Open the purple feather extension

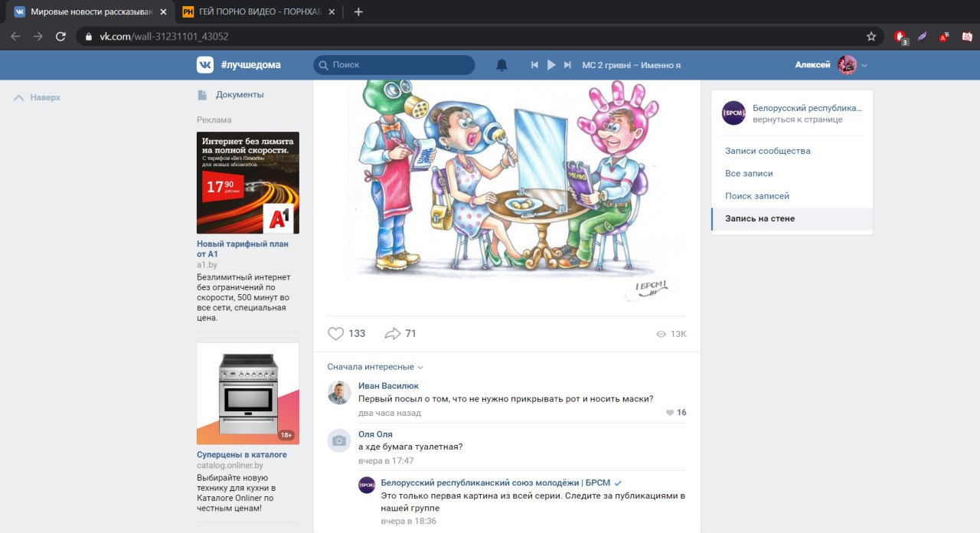tap(923, 36)
